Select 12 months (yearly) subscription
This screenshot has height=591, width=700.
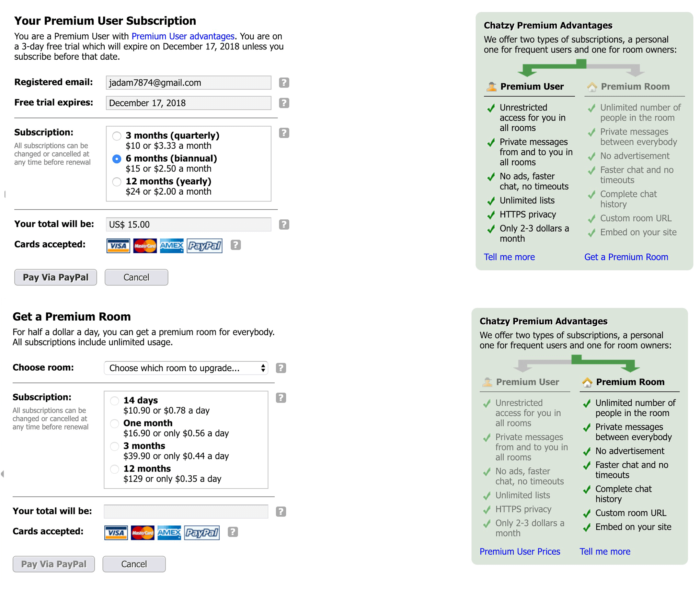(117, 182)
